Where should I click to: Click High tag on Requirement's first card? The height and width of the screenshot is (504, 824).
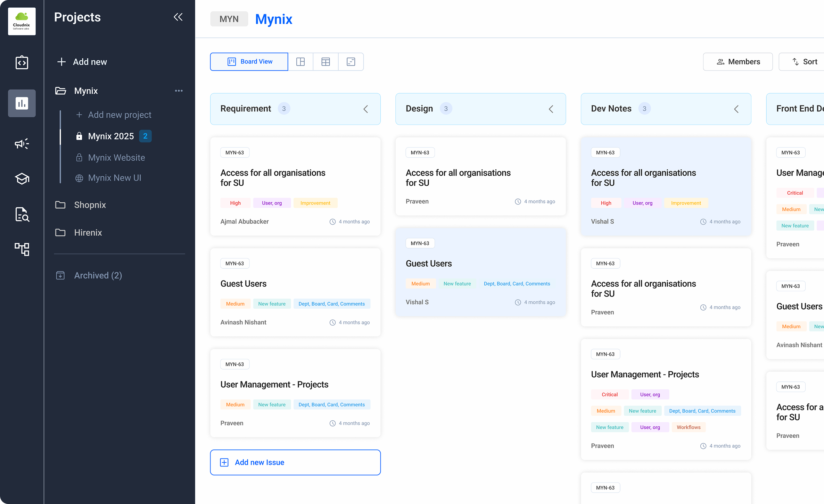pos(235,203)
